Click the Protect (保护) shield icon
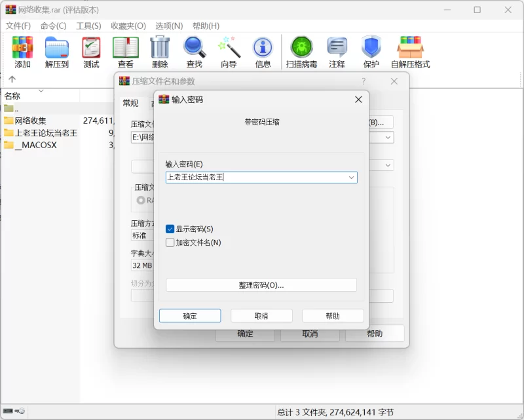524x420 pixels. point(371,52)
